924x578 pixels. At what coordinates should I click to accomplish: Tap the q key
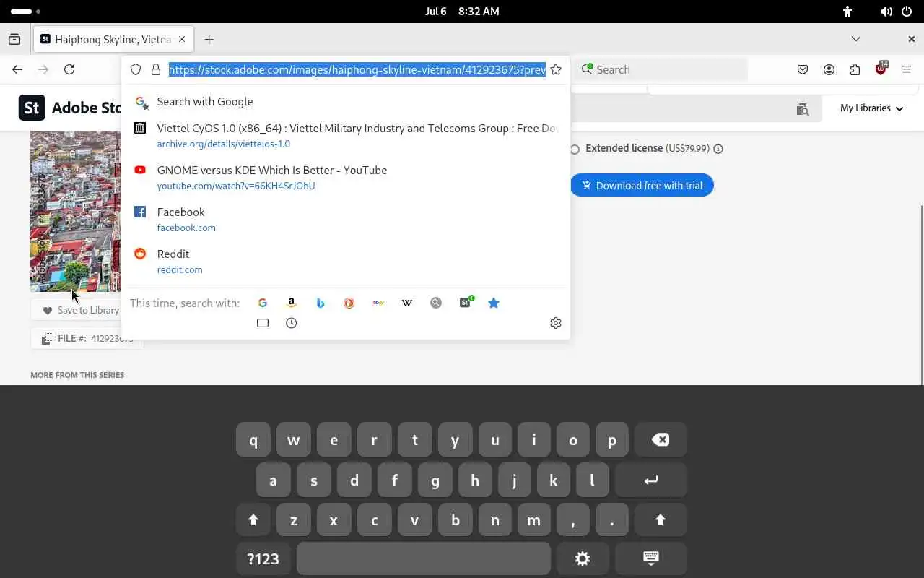click(253, 440)
